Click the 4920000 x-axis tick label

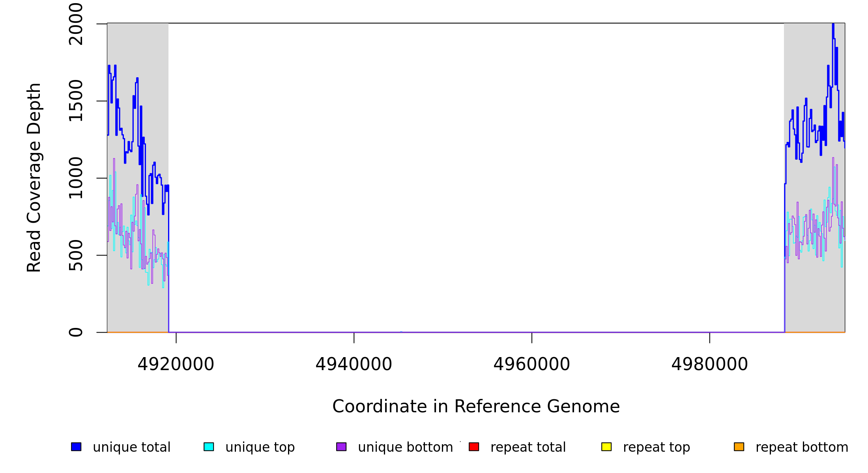point(176,364)
